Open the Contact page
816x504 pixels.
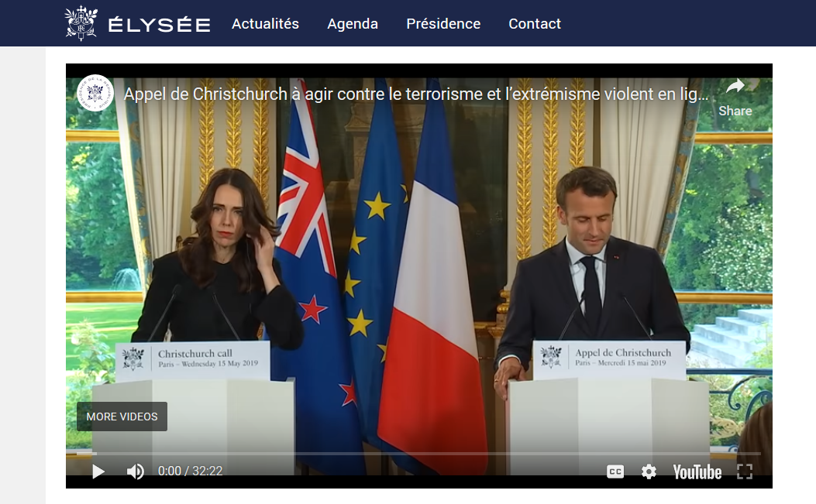535,24
